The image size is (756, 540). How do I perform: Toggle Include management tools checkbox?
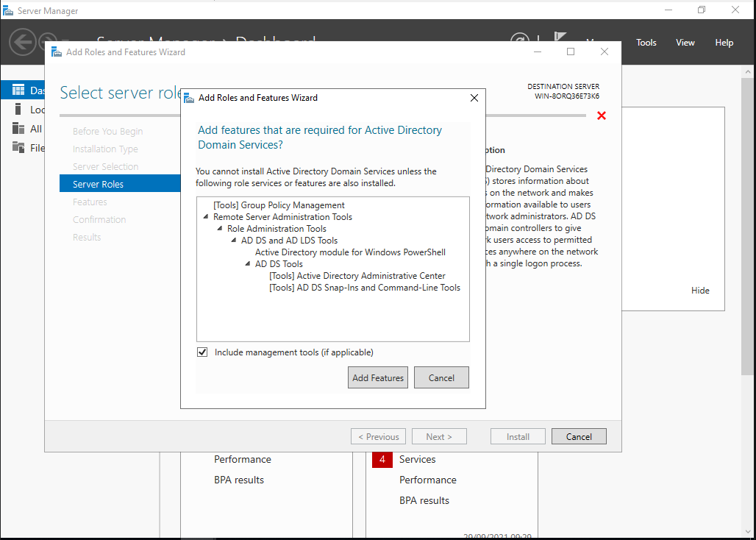202,352
